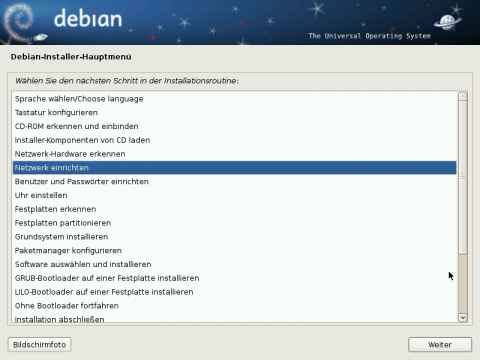The image size is (480, 360).
Task: Select 'Sprache wählen/Choose language' entry
Action: pyautogui.click(x=234, y=99)
